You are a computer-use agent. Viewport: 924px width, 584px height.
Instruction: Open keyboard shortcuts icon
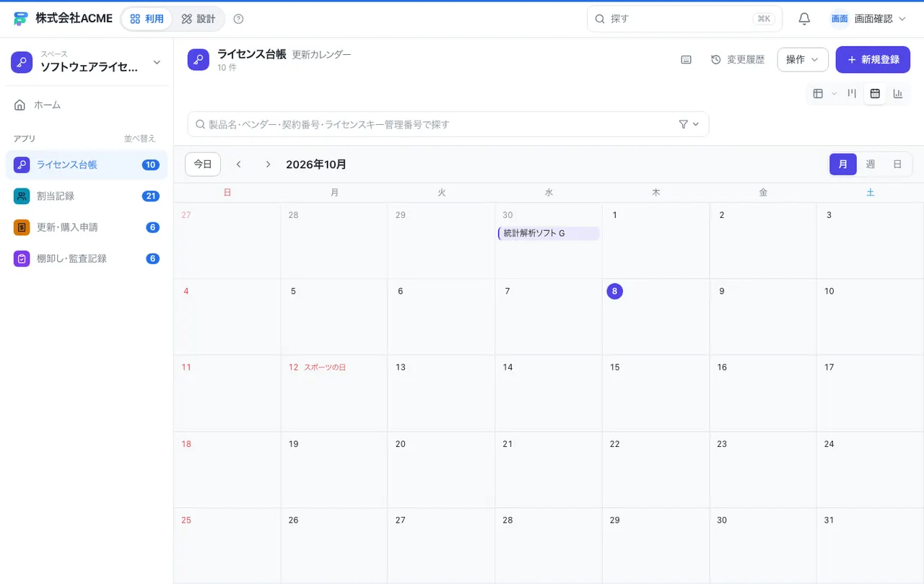(687, 60)
